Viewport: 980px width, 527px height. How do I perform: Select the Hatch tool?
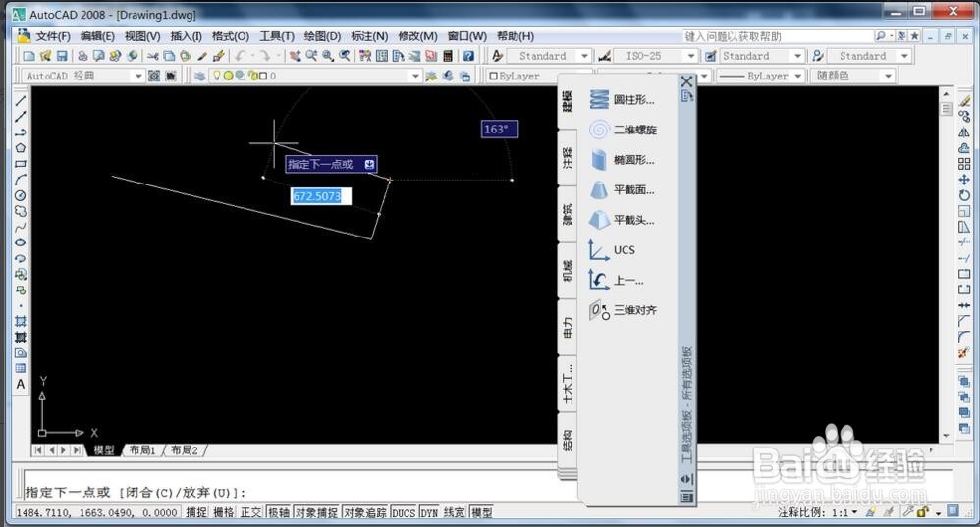(x=21, y=321)
